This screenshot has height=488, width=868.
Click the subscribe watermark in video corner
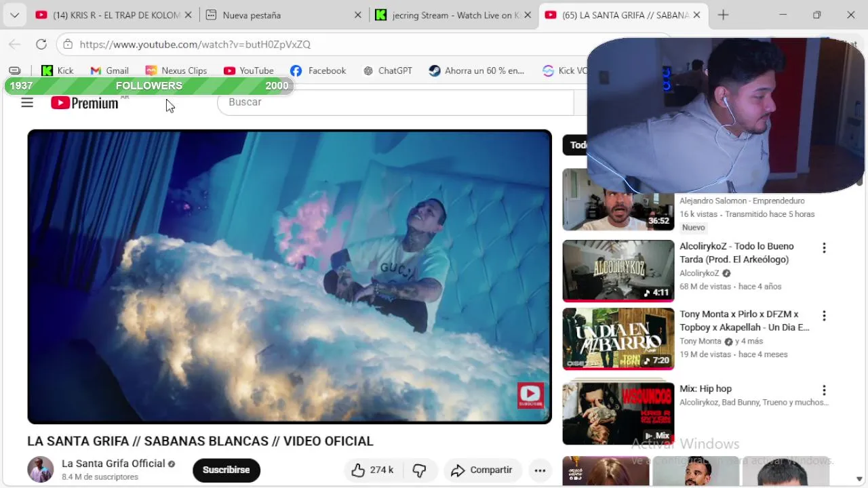click(x=530, y=395)
